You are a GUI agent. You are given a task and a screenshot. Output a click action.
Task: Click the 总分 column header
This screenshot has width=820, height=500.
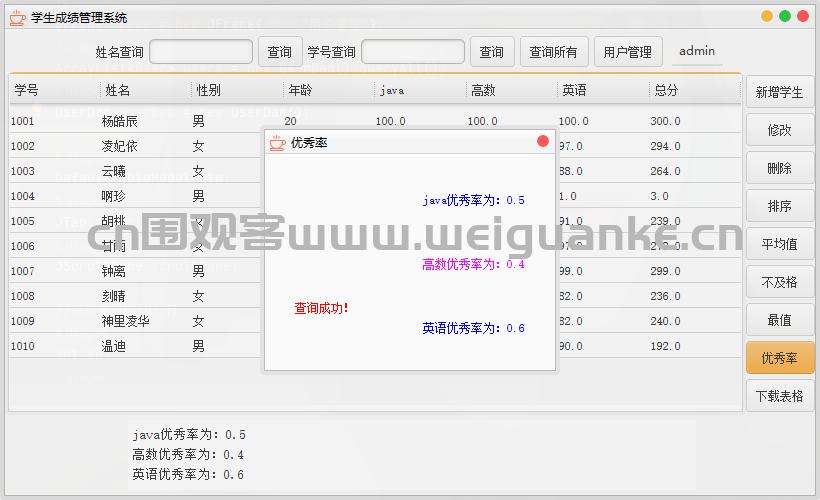click(x=695, y=90)
